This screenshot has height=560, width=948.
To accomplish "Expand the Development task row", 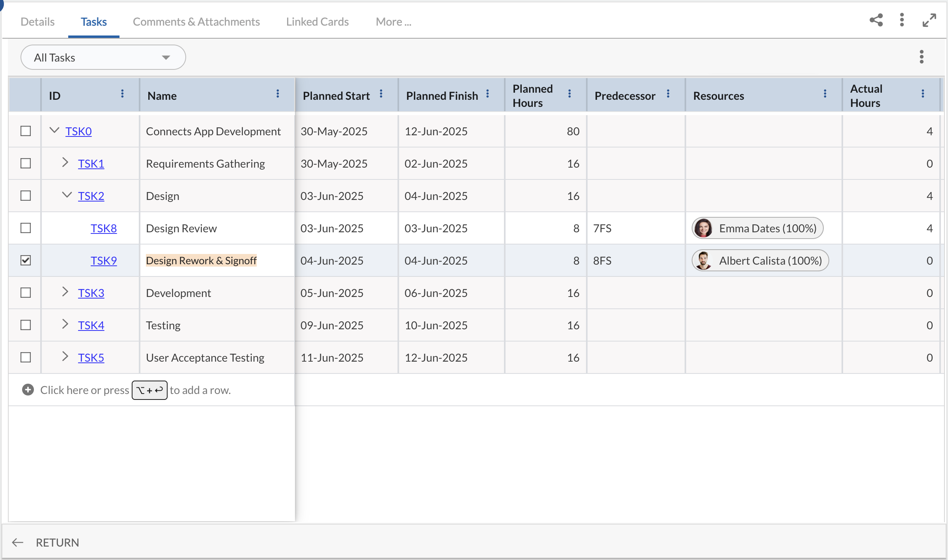I will point(65,292).
